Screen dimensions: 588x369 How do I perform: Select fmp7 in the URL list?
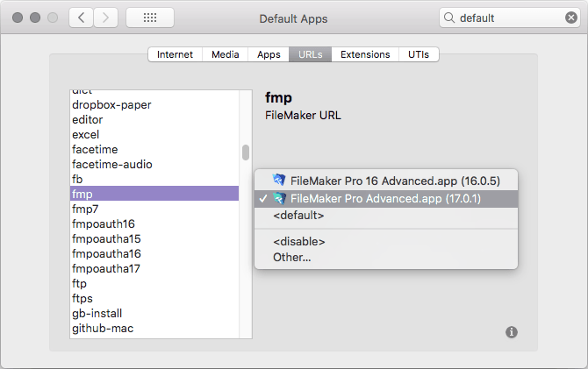154,209
